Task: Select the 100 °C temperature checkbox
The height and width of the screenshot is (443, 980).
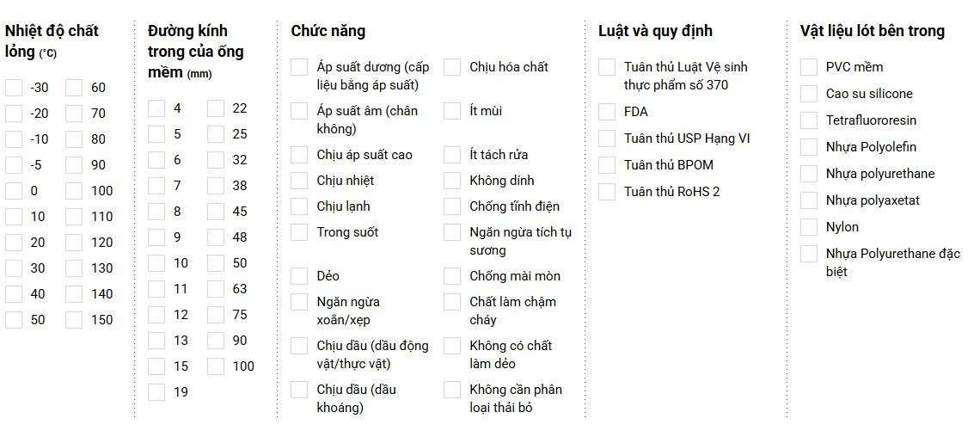Action: 74,191
